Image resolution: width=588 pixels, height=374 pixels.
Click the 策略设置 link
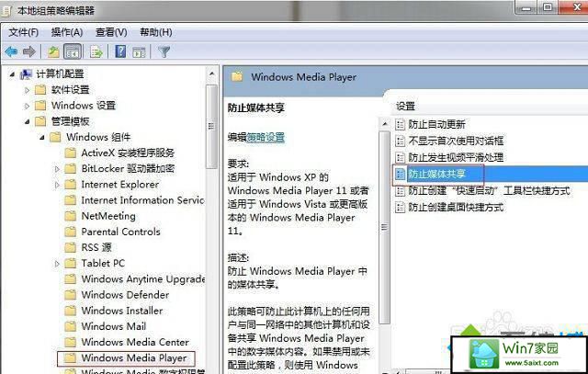click(x=266, y=137)
